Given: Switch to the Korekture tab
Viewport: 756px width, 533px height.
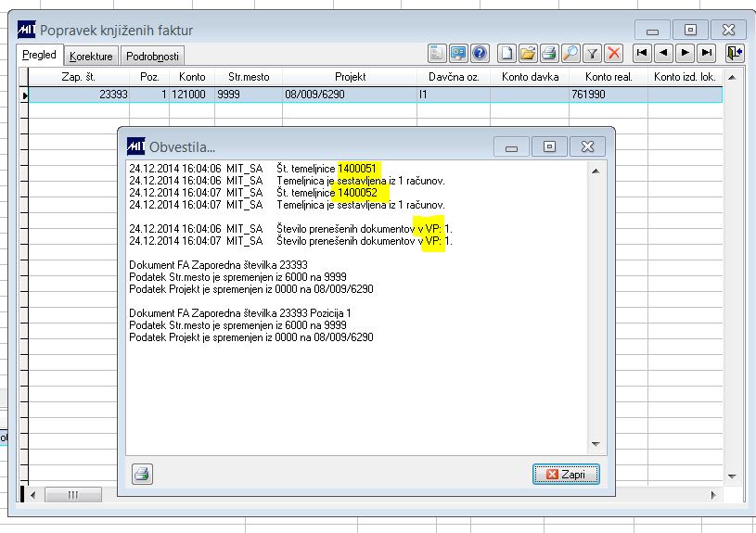Looking at the screenshot, I should pos(91,57).
